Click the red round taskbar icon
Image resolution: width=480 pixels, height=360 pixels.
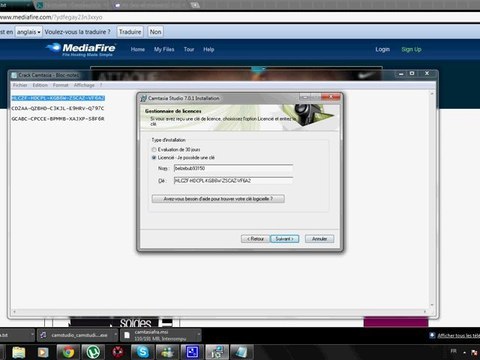118,352
